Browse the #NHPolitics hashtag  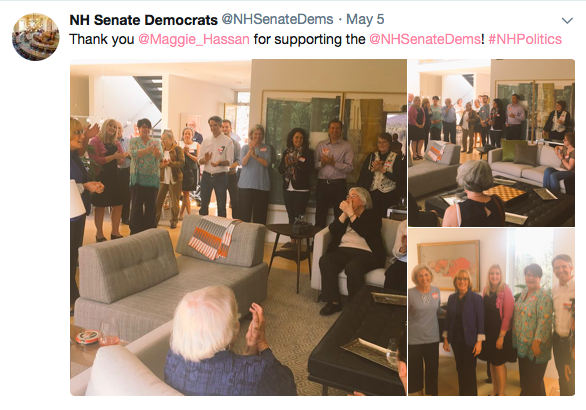pyautogui.click(x=525, y=39)
